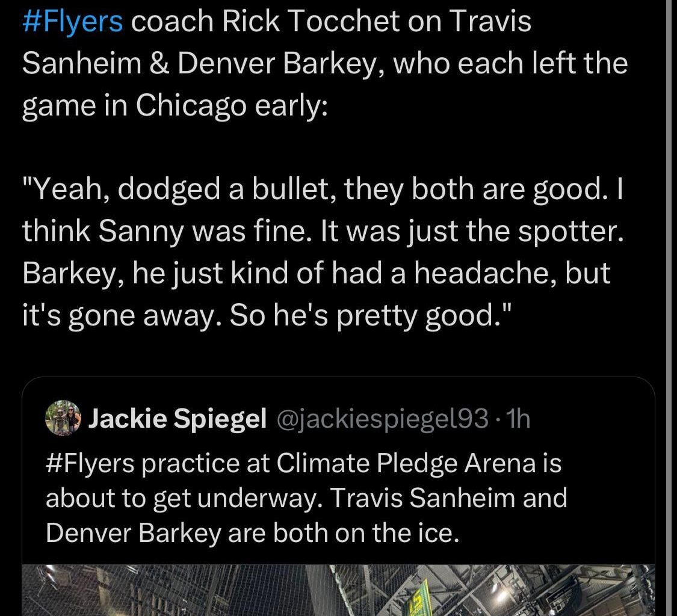Click the dark background area above quoted tweet
The width and height of the screenshot is (677, 616).
coord(337,355)
